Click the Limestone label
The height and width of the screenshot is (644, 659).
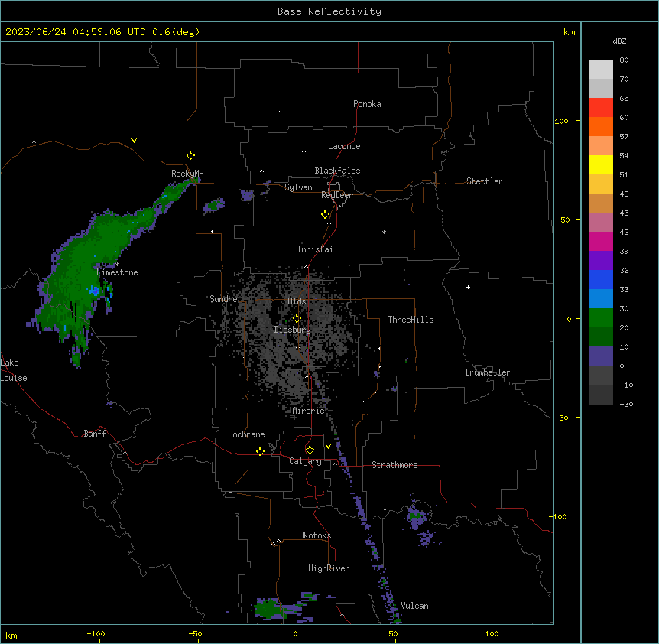coord(117,272)
